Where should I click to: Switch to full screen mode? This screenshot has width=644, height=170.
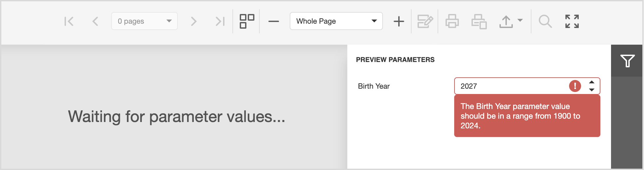coord(572,21)
